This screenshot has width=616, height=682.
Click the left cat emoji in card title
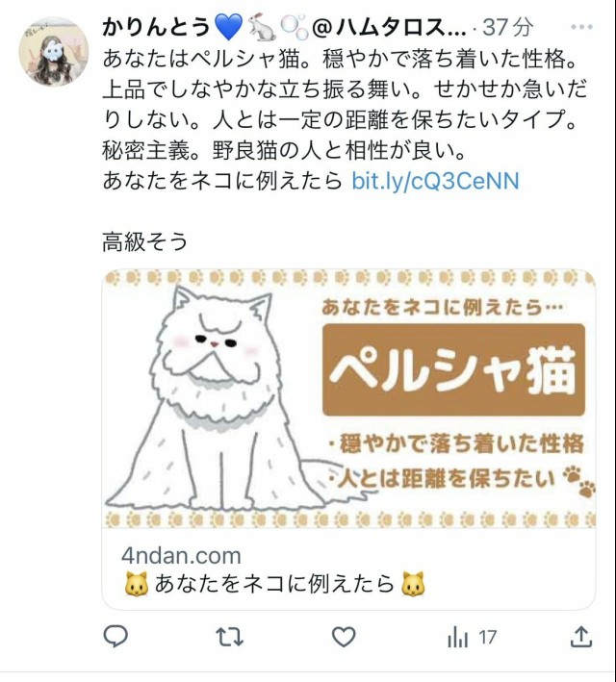[137, 584]
